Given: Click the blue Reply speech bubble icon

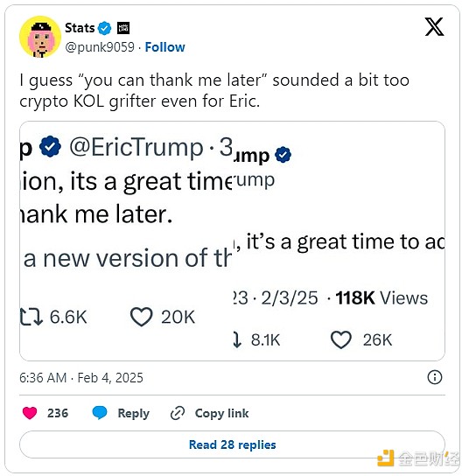Looking at the screenshot, I should point(100,413).
